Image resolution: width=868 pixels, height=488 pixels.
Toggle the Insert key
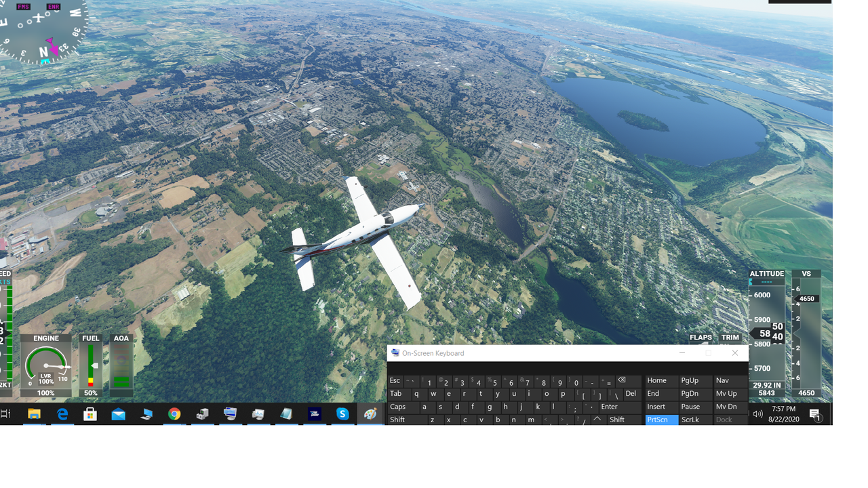(661, 407)
